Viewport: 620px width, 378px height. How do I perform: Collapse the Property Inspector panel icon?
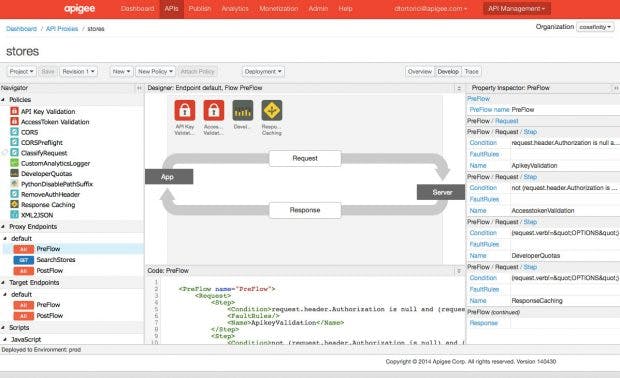tap(616, 88)
